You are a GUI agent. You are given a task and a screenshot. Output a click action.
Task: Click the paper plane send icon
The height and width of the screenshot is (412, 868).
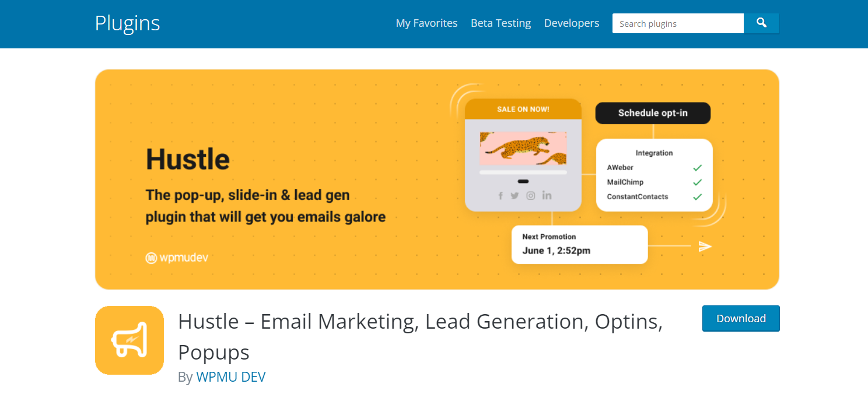point(705,246)
